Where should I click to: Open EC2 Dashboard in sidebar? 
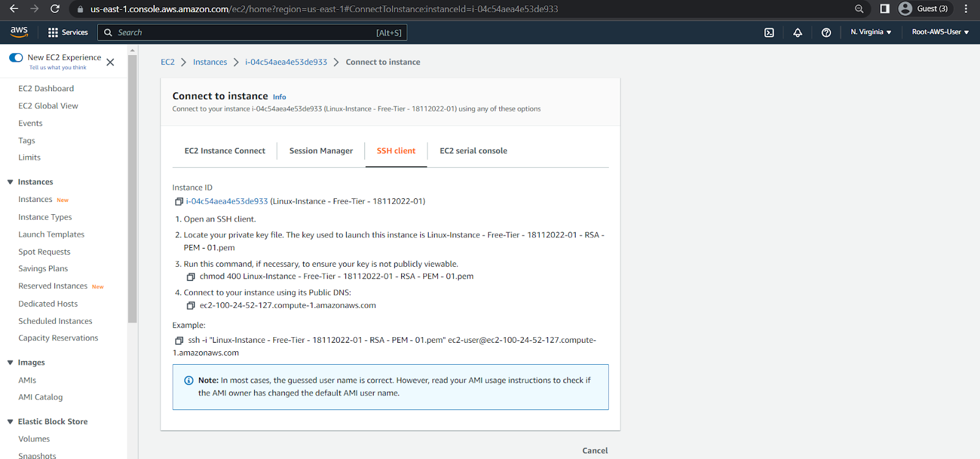tap(46, 89)
